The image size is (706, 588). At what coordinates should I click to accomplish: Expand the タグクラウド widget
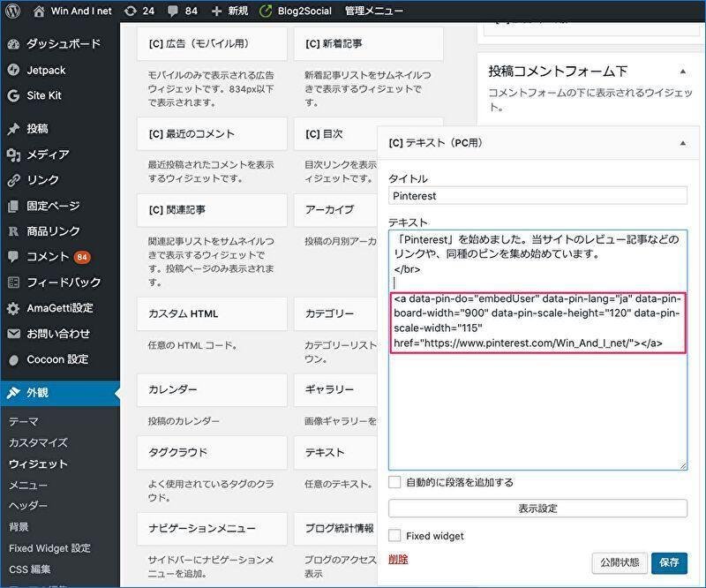212,452
